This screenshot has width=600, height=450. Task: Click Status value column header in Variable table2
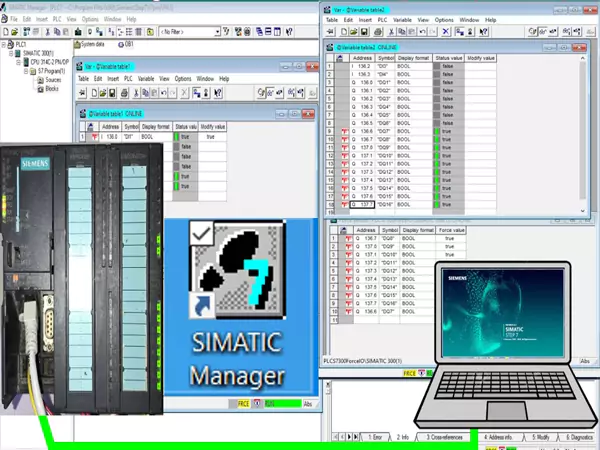tap(448, 58)
